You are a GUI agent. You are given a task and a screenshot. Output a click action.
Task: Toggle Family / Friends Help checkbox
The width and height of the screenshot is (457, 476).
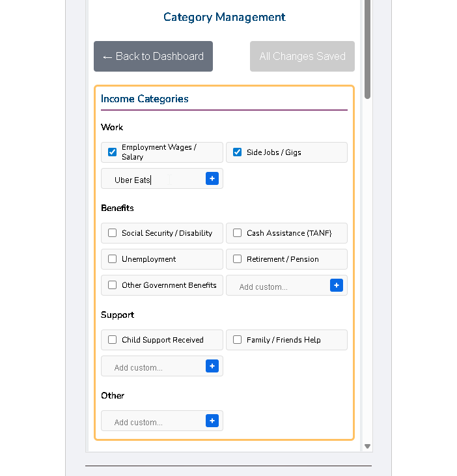coord(238,340)
